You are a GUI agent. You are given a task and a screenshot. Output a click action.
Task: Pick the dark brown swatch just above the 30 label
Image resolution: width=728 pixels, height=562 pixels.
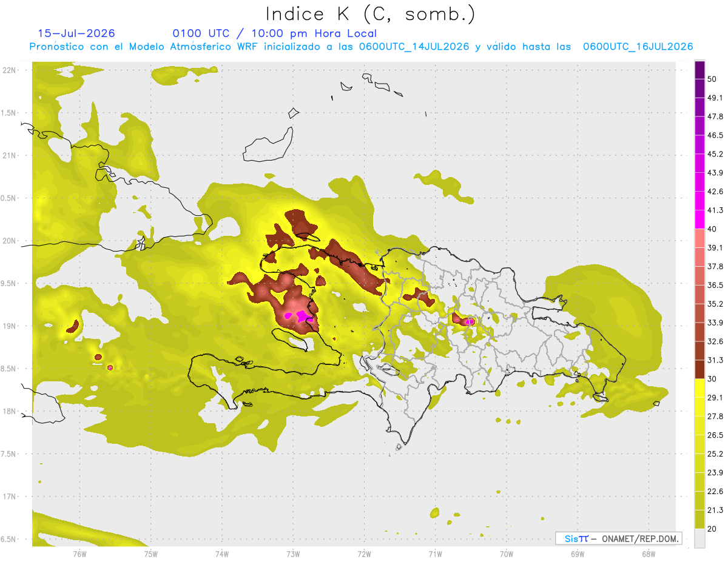point(699,369)
